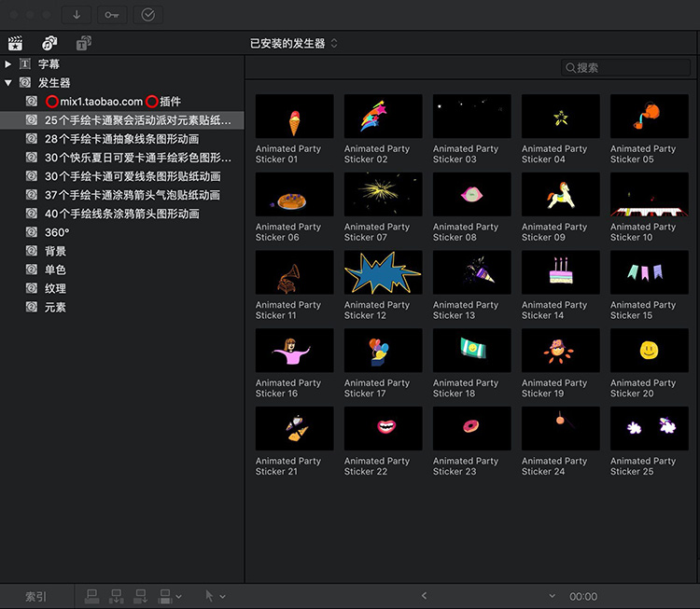The width and height of the screenshot is (700, 609).
Task: Select Animated Party Sticker 16 girl thumbnail
Action: pos(294,351)
